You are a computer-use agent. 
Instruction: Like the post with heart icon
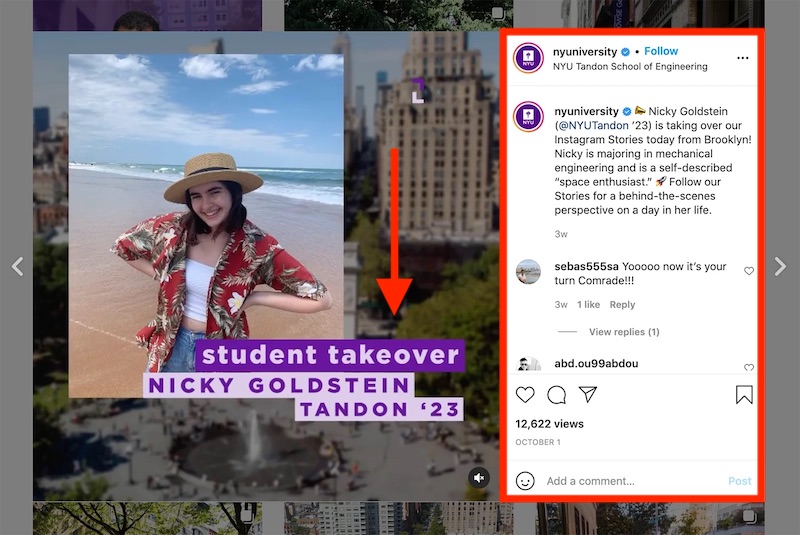[525, 395]
